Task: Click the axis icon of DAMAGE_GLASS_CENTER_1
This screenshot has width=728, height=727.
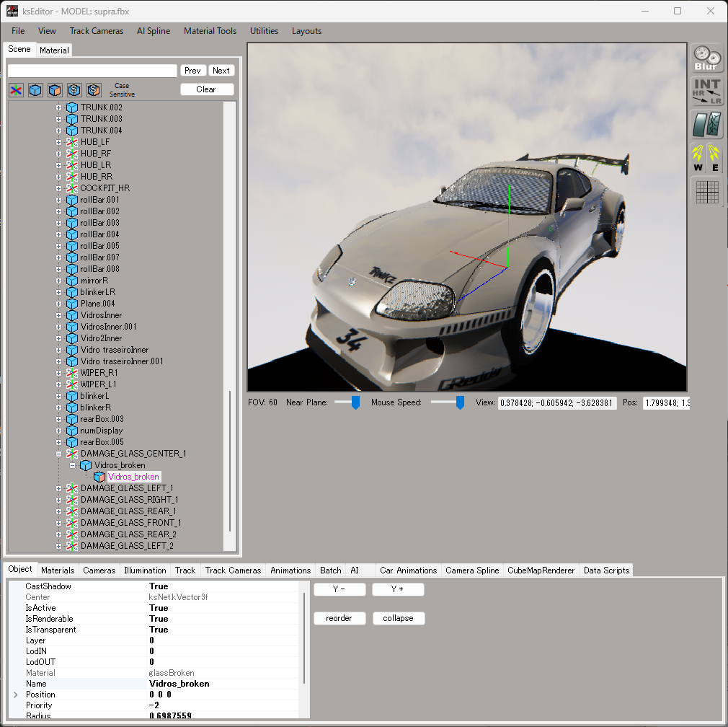Action: [71, 454]
